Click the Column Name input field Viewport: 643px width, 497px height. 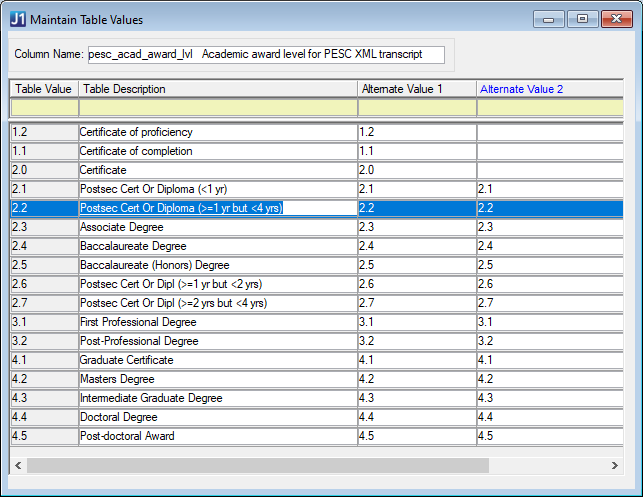coord(265,53)
